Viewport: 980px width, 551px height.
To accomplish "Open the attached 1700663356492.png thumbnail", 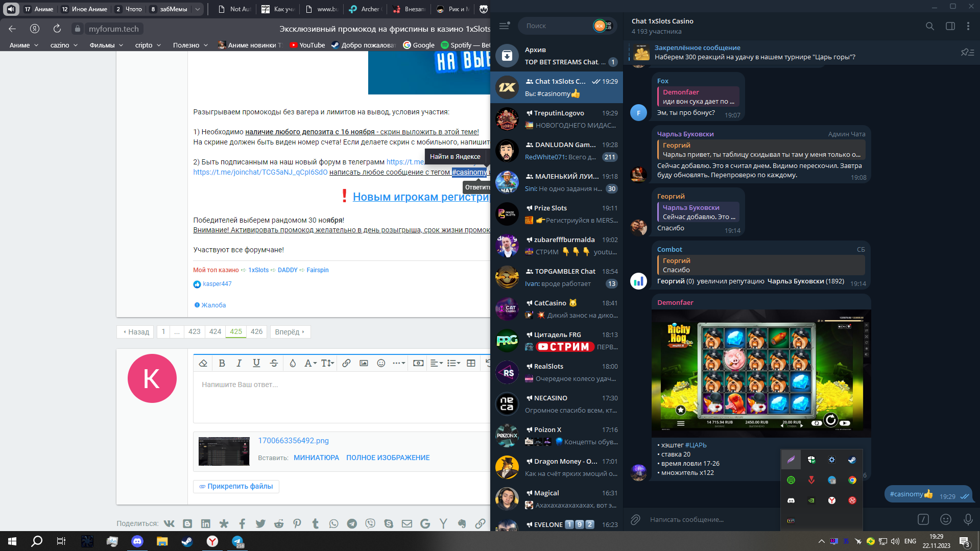I will 224,451.
